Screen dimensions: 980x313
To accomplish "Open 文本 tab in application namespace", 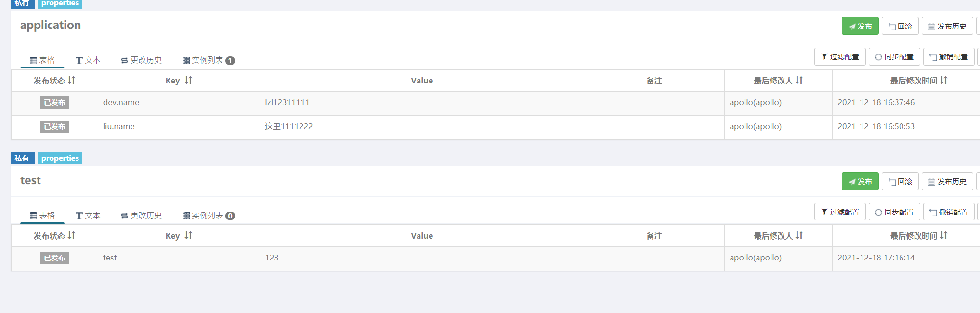I will (88, 60).
